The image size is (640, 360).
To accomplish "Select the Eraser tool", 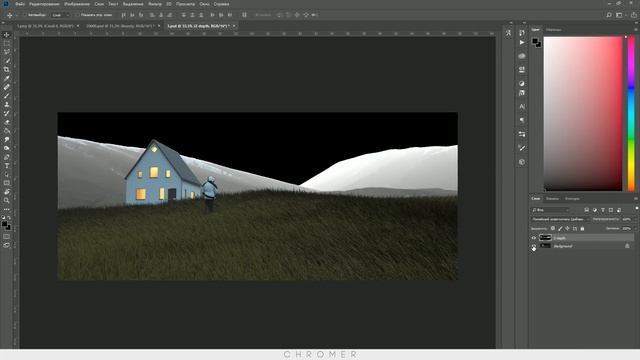I will [7, 122].
